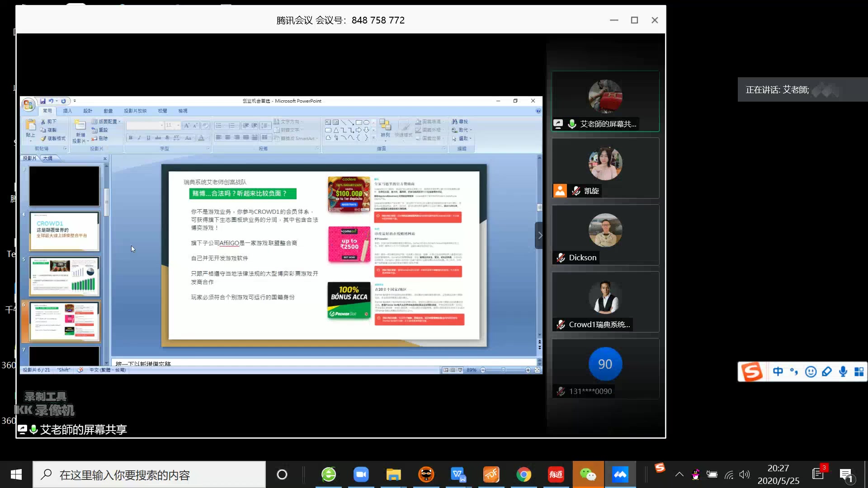Toggle Underline formatting in ribbon
Image resolution: width=868 pixels, height=488 pixels.
(x=148, y=138)
